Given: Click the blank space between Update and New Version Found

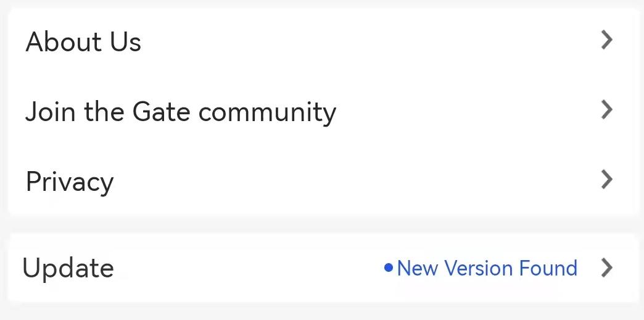Looking at the screenshot, I should 247,268.
